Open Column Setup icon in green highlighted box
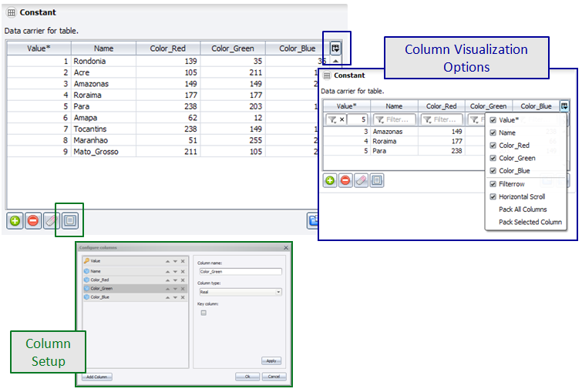Viewport: 582px width, 392px height. click(69, 221)
